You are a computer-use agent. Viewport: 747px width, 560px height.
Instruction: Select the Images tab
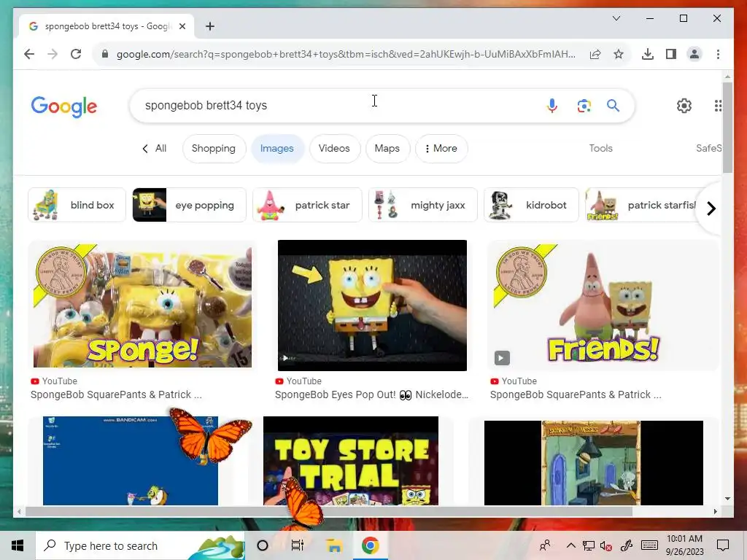[276, 148]
